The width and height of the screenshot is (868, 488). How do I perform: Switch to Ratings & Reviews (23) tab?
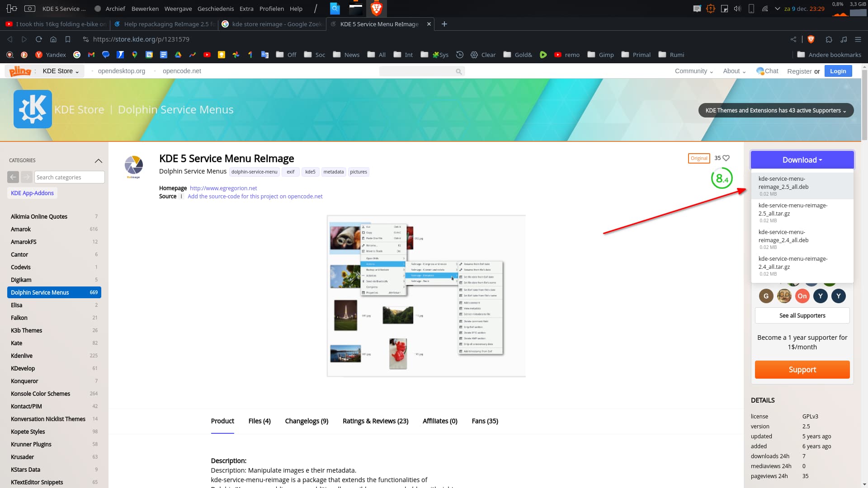[375, 421]
